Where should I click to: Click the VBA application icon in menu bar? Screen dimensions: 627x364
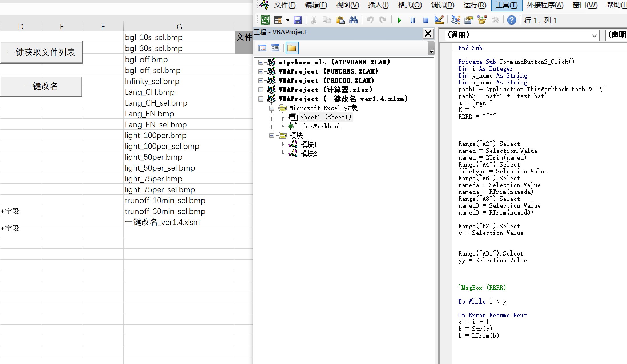264,5
